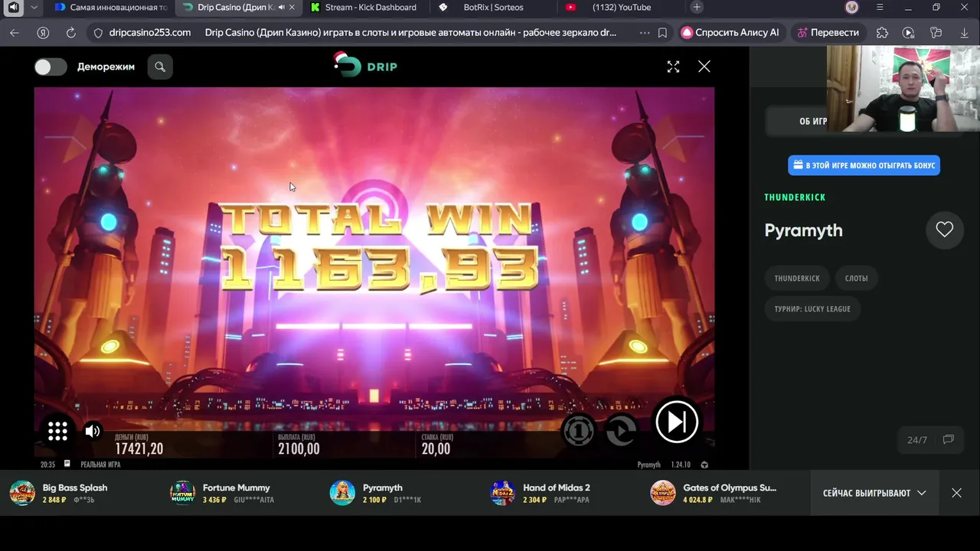980x551 pixels.
Task: Click the Перевести translate button
Action: (828, 33)
